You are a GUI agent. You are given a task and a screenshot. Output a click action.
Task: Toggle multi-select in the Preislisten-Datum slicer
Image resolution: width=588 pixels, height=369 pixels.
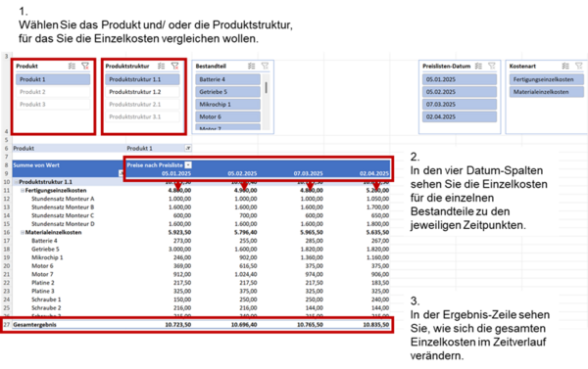[478, 66]
